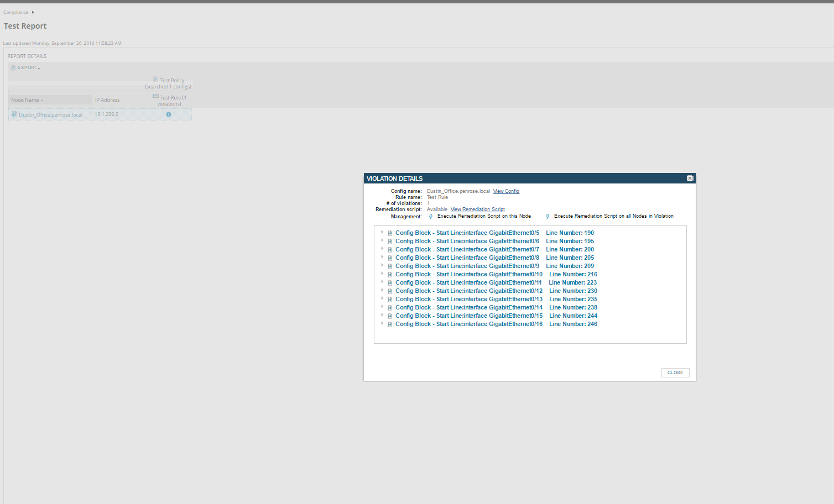The image size is (834, 504).
Task: Click the breadcrumb arrow after Compliance
Action: [33, 12]
